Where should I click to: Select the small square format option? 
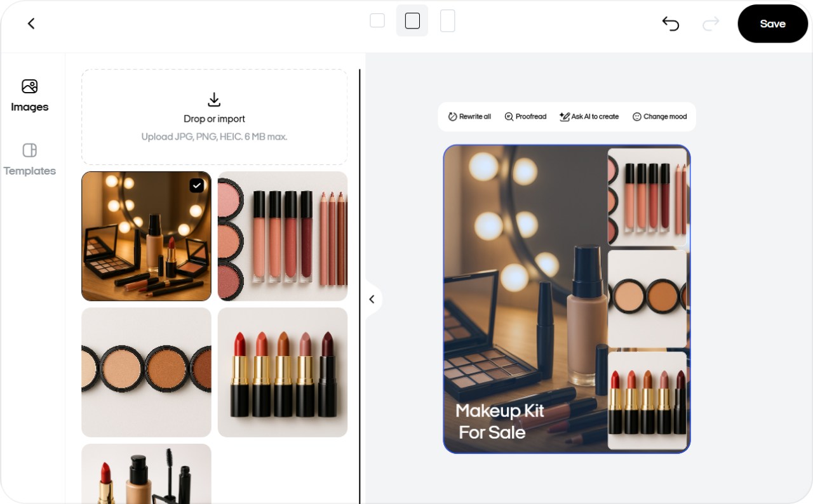coord(377,20)
